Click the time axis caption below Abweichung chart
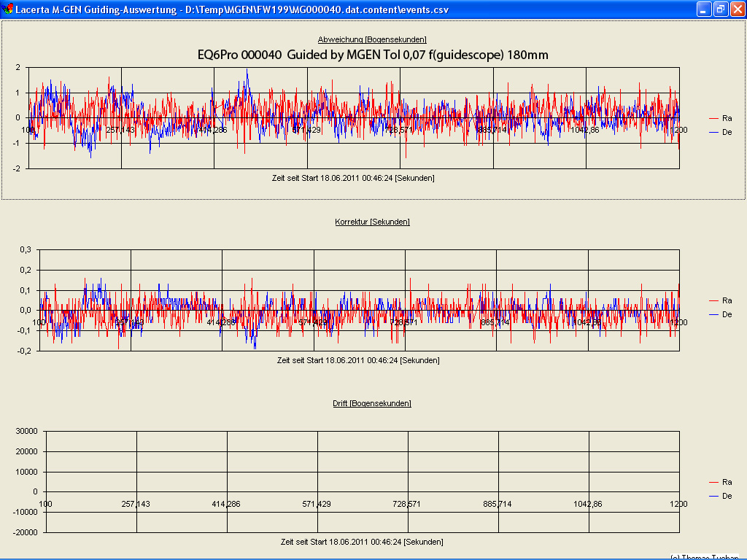Image resolution: width=747 pixels, height=560 pixels. pyautogui.click(x=353, y=178)
